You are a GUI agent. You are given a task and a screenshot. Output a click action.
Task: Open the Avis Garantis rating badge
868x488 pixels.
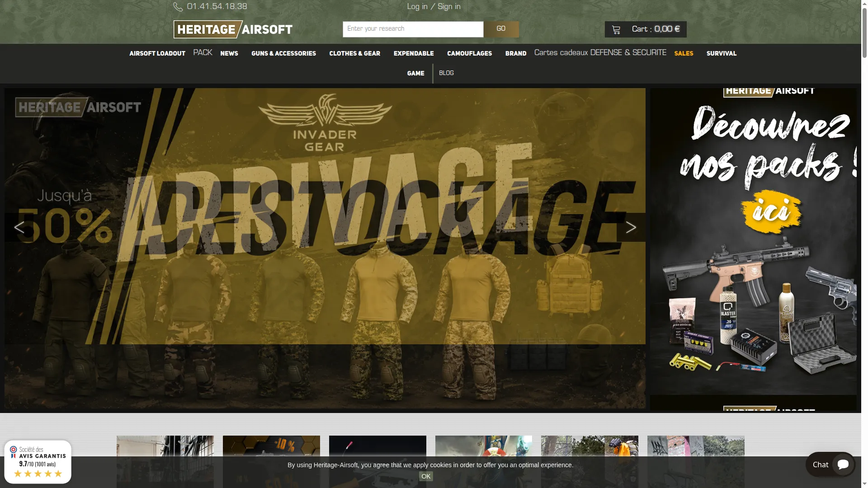point(38,462)
